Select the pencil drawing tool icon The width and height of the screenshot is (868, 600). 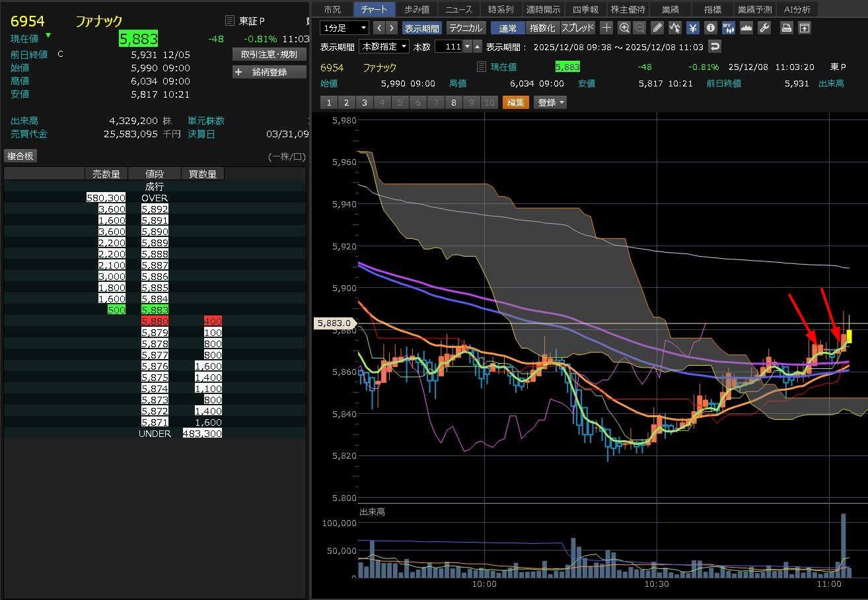pyautogui.click(x=657, y=28)
